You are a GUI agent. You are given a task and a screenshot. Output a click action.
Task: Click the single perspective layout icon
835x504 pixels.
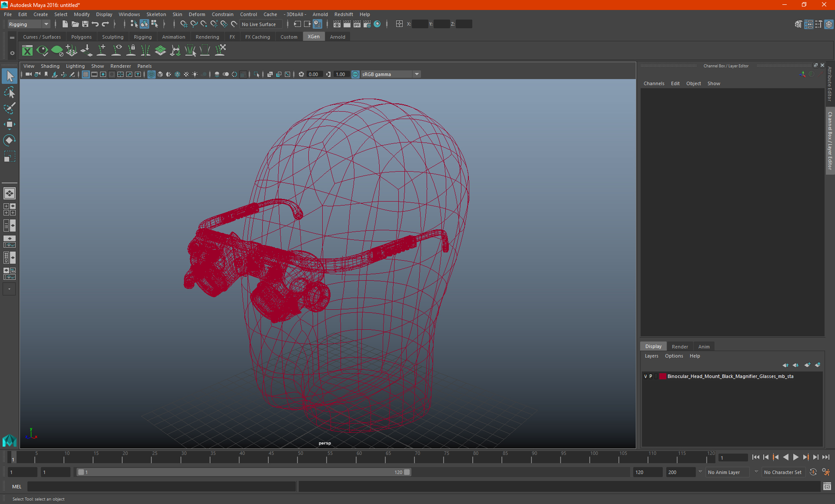10,193
